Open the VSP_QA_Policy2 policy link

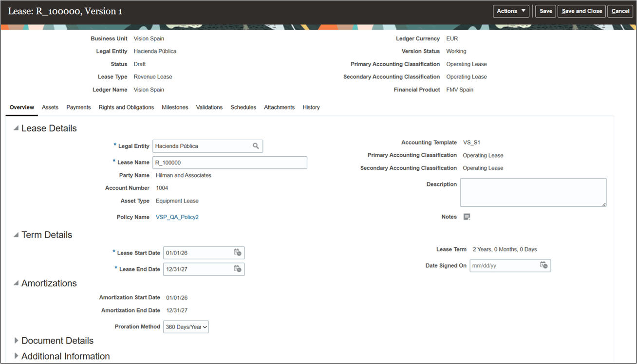pos(177,217)
